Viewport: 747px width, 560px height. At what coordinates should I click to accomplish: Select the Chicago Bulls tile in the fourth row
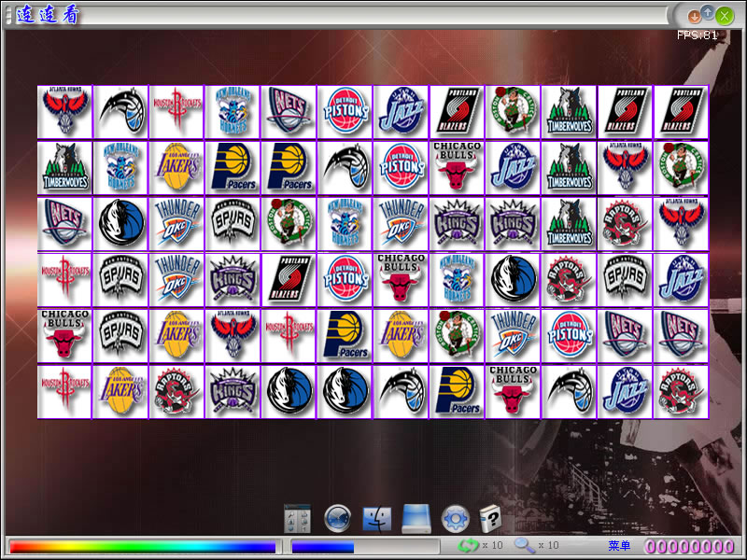(x=402, y=279)
